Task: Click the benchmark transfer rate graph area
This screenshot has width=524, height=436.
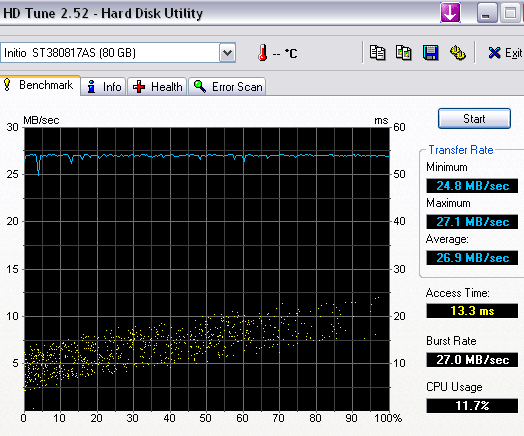Action: 207,269
